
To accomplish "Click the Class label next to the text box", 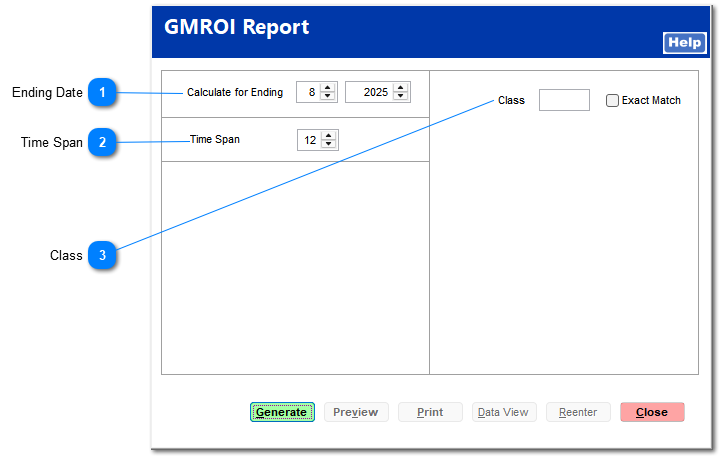I will coord(511,100).
